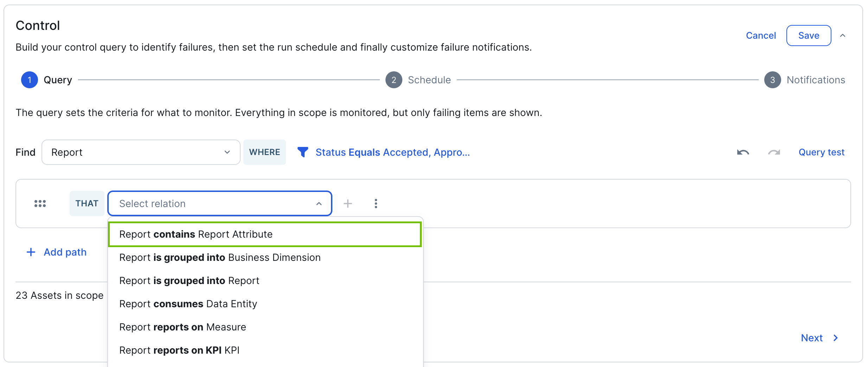Viewport: 868px width, 367px height.
Task: Click the redo arrow icon
Action: (774, 152)
